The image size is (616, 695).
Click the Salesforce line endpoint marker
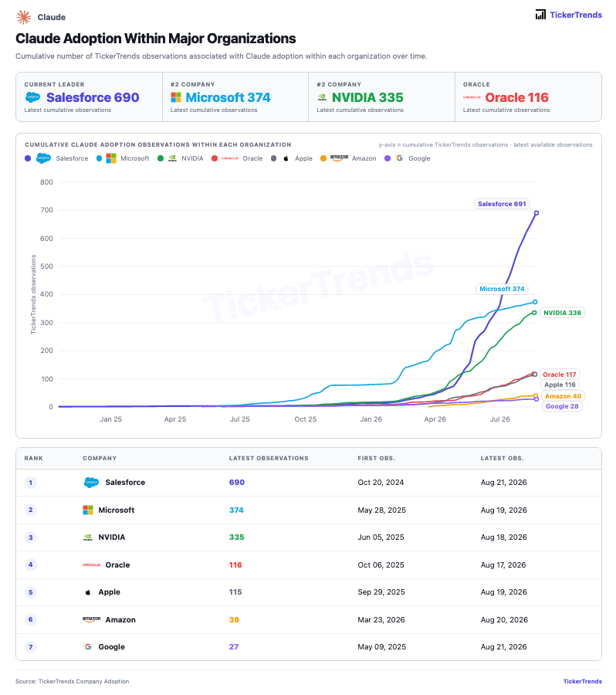(536, 213)
